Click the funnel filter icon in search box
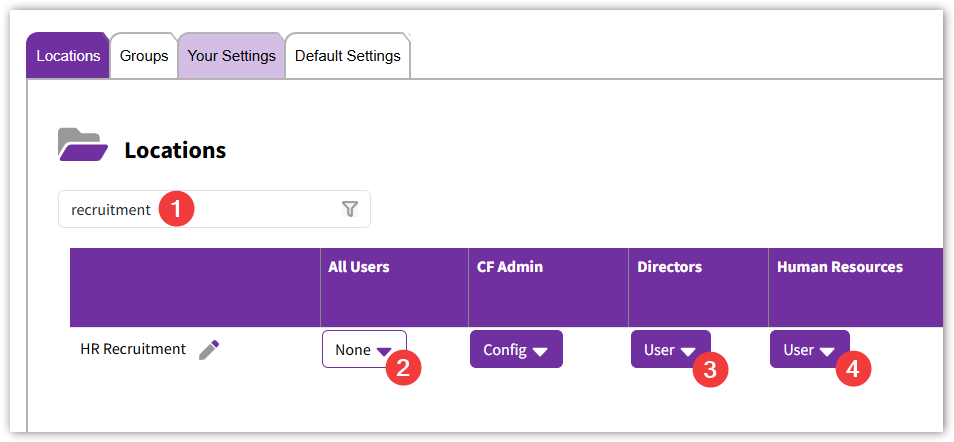This screenshot has height=442, width=954. click(x=349, y=209)
